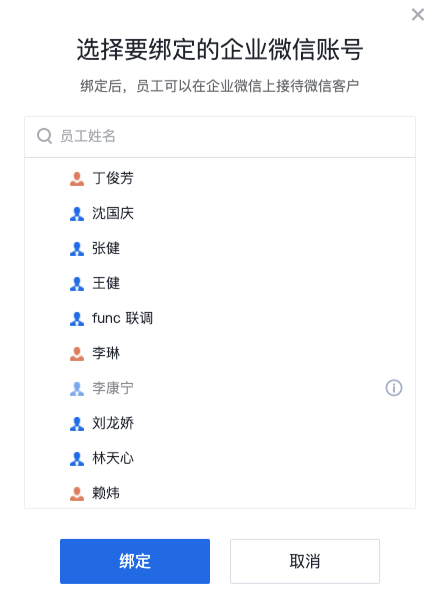Focus the 员工姓名 search field
This screenshot has height=609, width=439.
[x=220, y=137]
